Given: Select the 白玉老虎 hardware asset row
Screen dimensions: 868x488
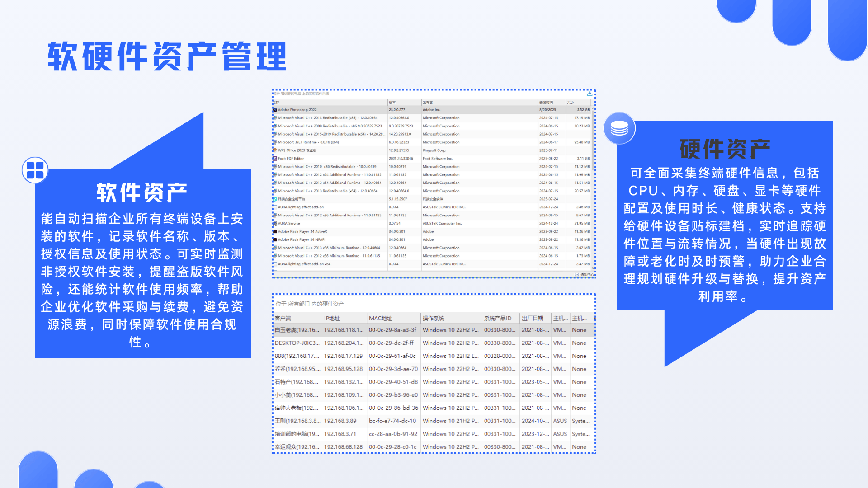Looking at the screenshot, I should pyautogui.click(x=296, y=330).
